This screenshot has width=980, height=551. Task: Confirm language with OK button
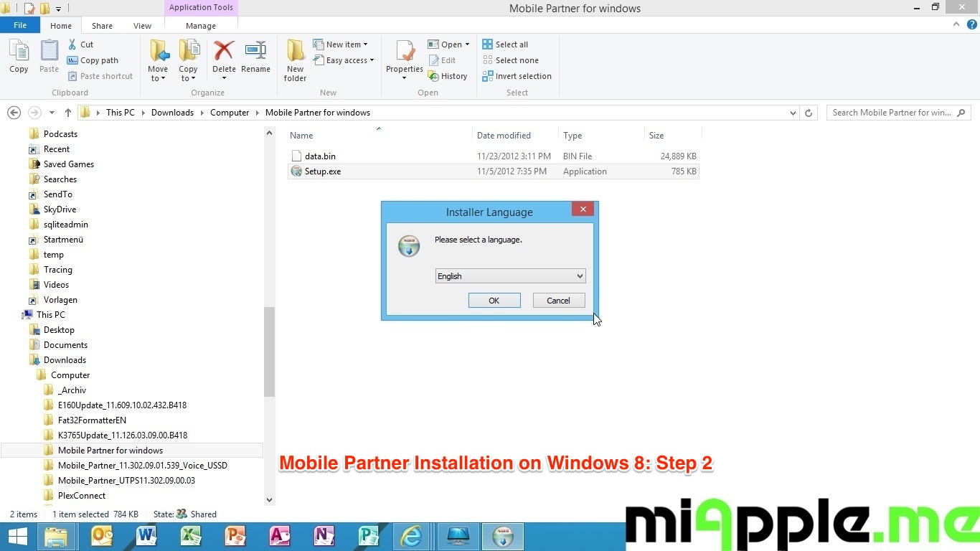[x=494, y=301]
